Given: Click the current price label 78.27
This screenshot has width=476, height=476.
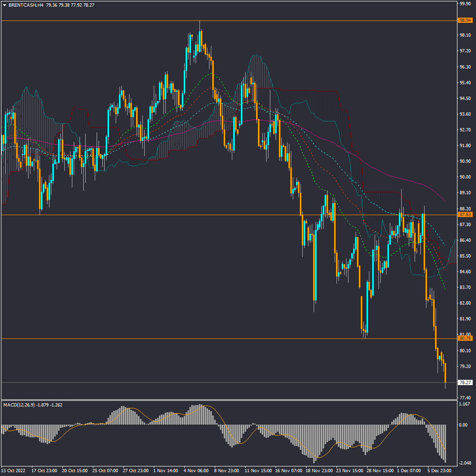Looking at the screenshot, I should pyautogui.click(x=465, y=382).
